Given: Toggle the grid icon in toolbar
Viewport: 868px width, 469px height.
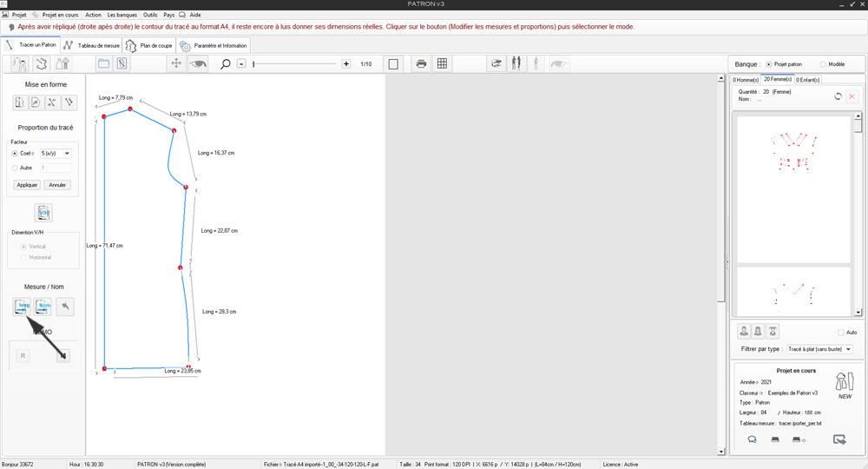Looking at the screenshot, I should point(442,63).
